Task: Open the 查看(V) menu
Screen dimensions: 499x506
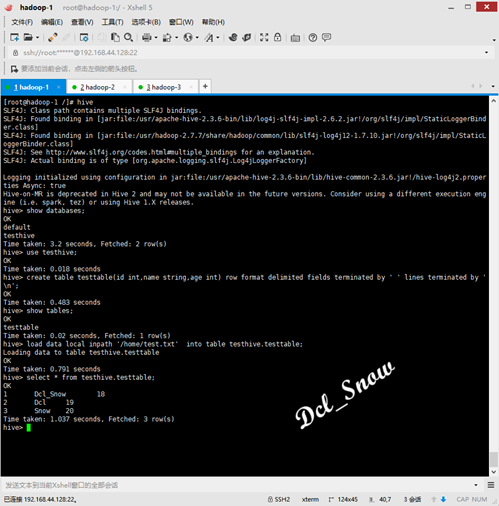Action: click(x=82, y=22)
